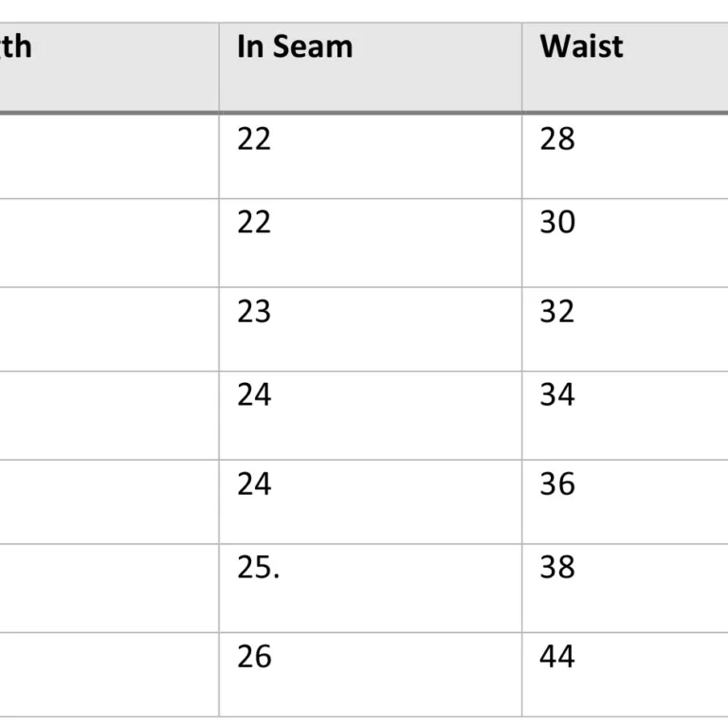Click the "In Seam" column header
The width and height of the screenshot is (728, 728).
pyautogui.click(x=295, y=46)
